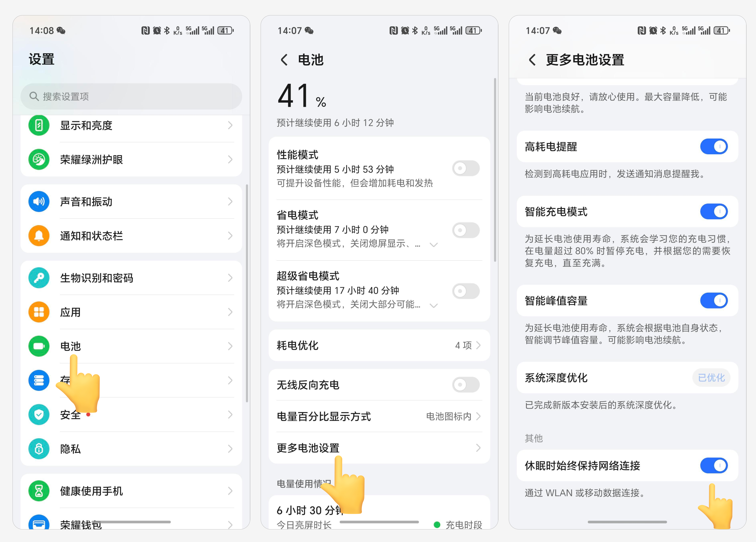
Task: Go back from the 电池 page
Action: (284, 60)
